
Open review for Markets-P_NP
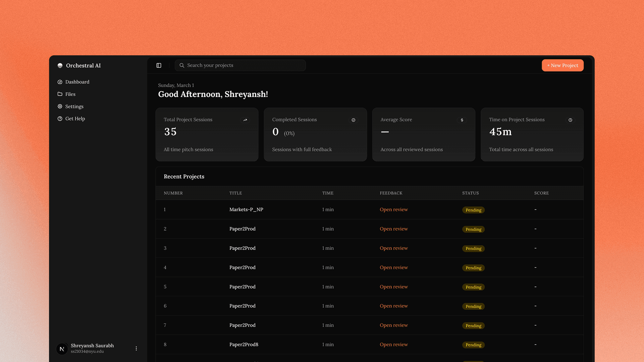394,209
